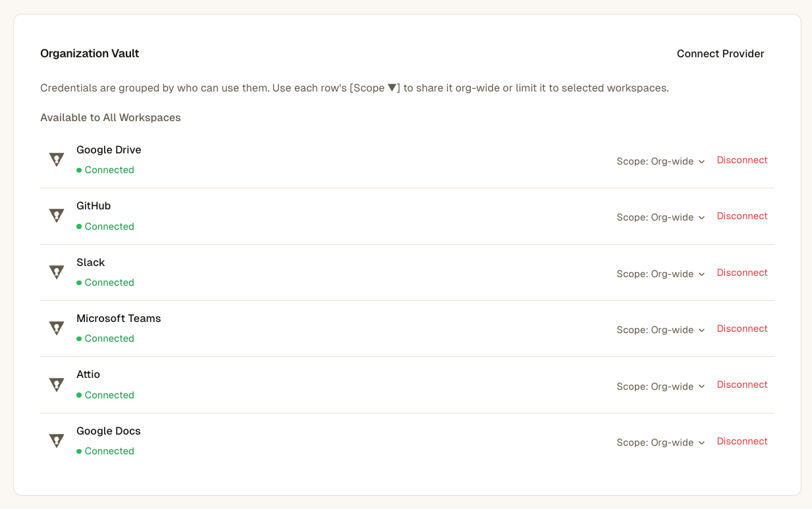Click the vault icon beside GitHub
Viewport: 812px width, 509px height.
(x=57, y=216)
